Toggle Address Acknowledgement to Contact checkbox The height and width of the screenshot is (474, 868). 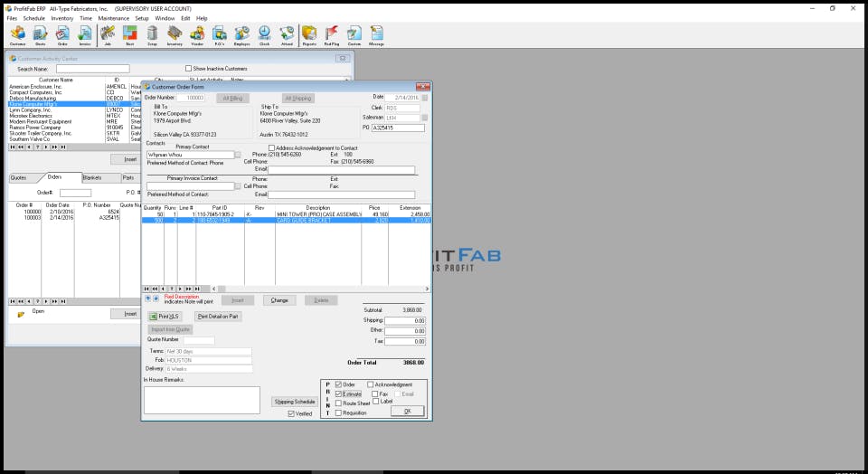271,147
